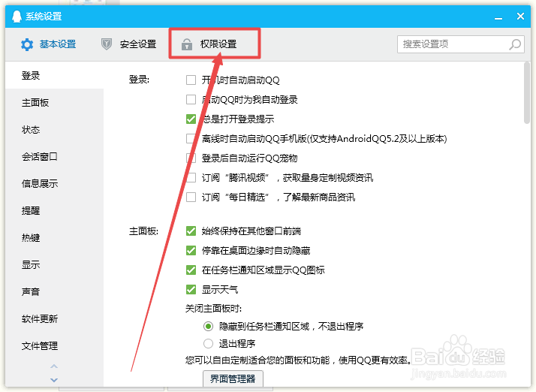Select 软件更新 in the sidebar

coord(54,319)
